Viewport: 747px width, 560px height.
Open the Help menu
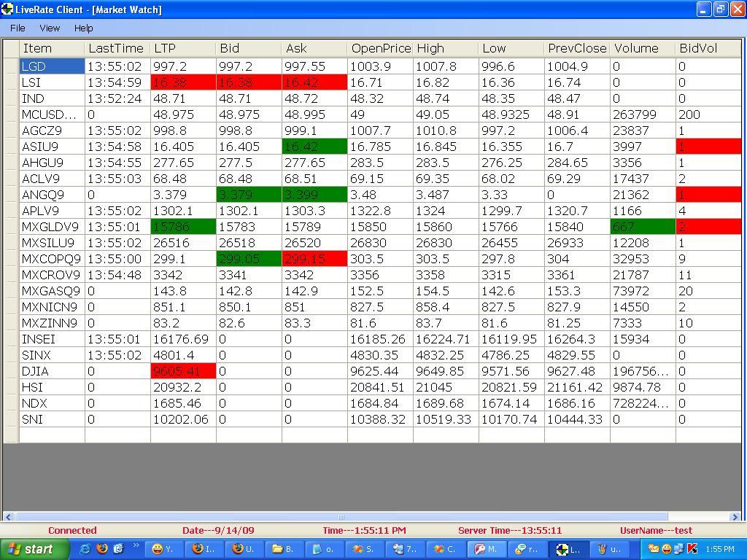point(83,28)
